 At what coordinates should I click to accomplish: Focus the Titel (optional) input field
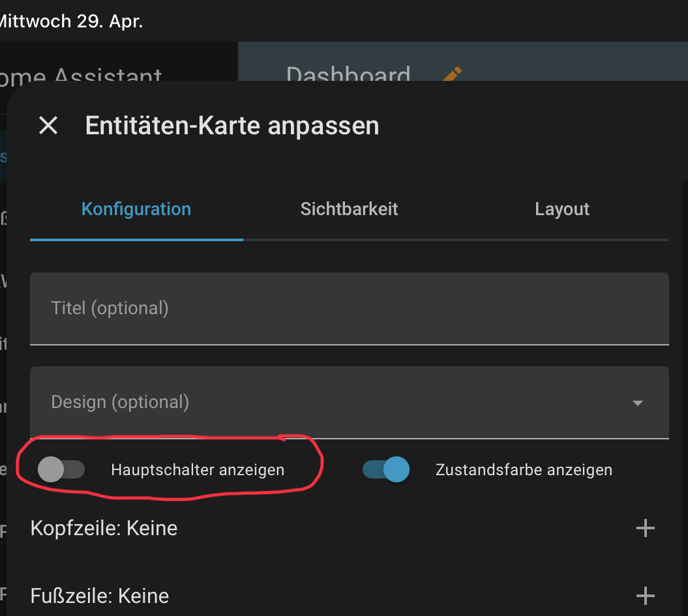(349, 308)
